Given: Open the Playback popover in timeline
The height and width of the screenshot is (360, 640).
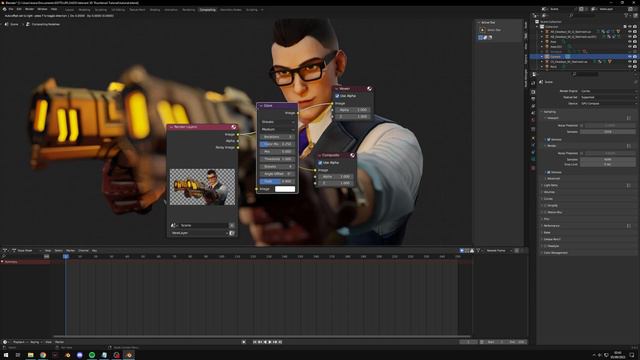Looking at the screenshot, I should click(x=20, y=342).
